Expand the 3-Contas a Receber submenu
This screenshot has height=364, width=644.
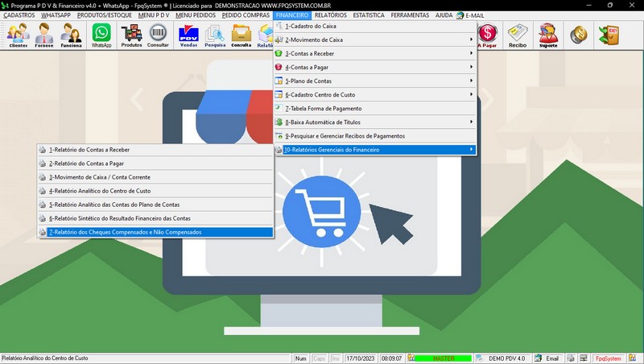click(x=374, y=53)
